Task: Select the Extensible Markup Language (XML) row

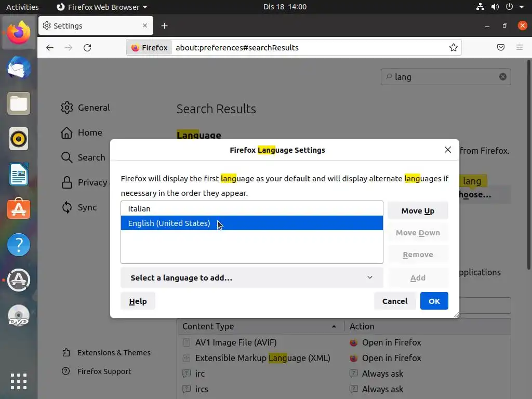Action: (260, 358)
